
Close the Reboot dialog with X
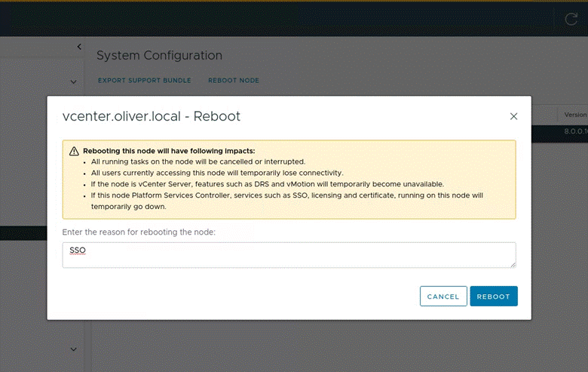[514, 116]
